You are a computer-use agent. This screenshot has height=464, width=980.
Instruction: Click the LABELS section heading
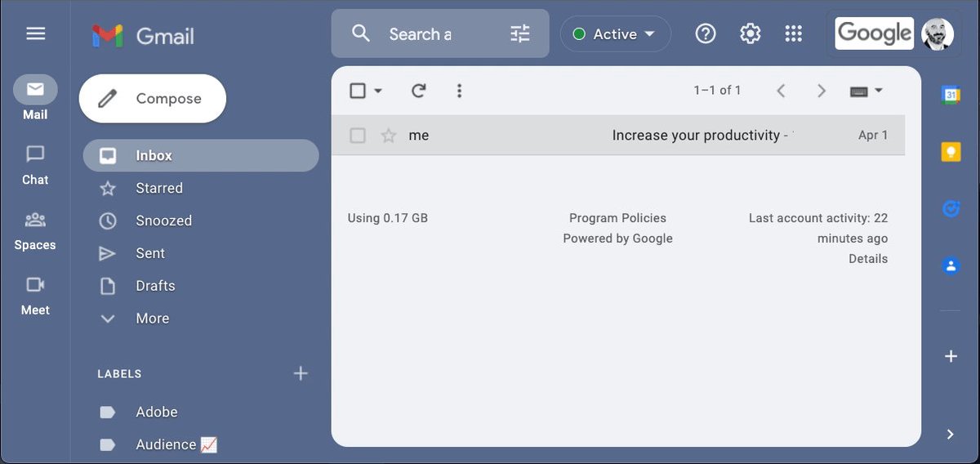pyautogui.click(x=119, y=373)
